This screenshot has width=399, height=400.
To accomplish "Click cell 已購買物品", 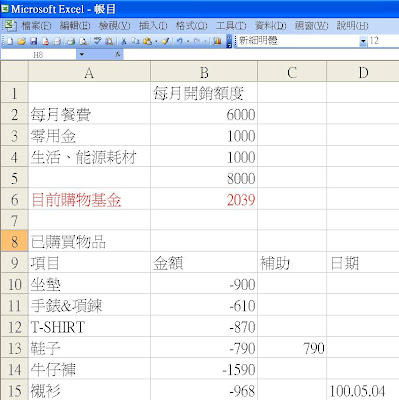I will click(x=89, y=241).
